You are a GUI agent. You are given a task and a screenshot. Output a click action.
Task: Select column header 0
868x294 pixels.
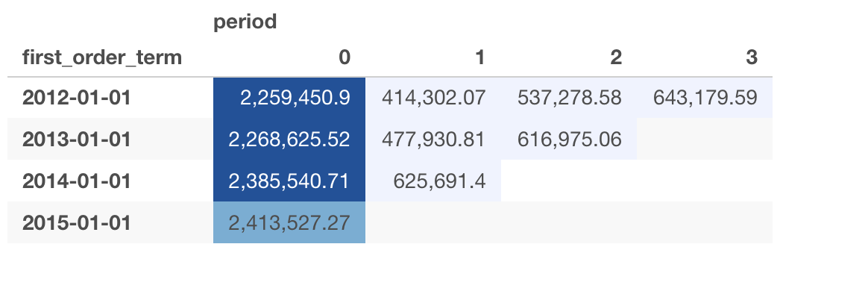pos(345,57)
